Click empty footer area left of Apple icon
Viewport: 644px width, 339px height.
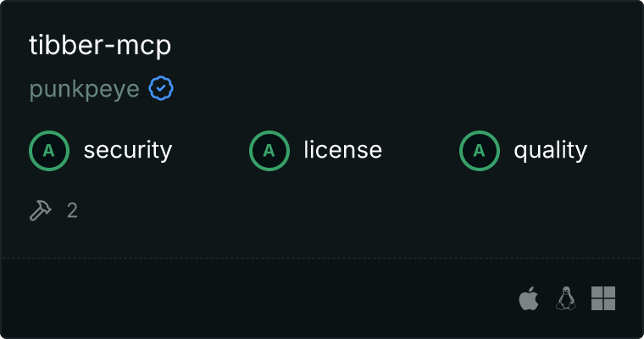(x=263, y=298)
